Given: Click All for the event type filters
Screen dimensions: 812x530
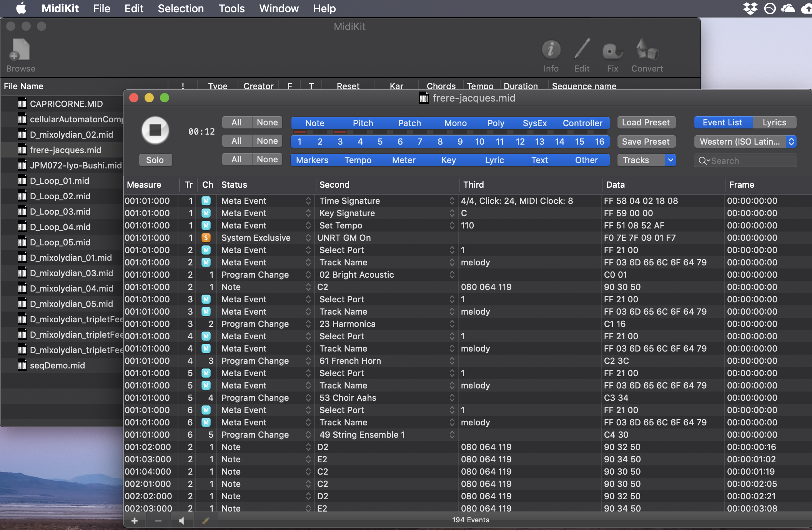Looking at the screenshot, I should [x=236, y=122].
